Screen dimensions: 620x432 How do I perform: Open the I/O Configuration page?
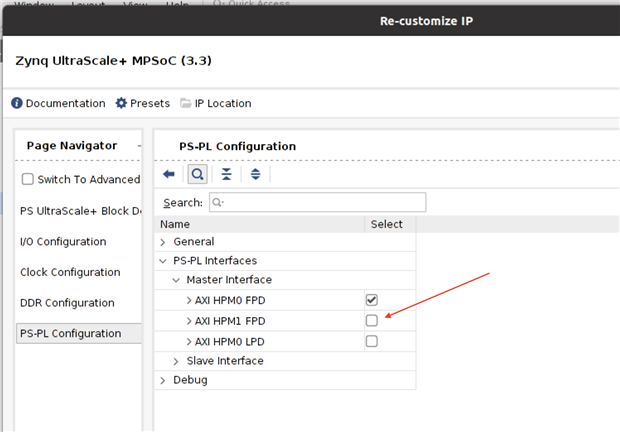point(63,242)
